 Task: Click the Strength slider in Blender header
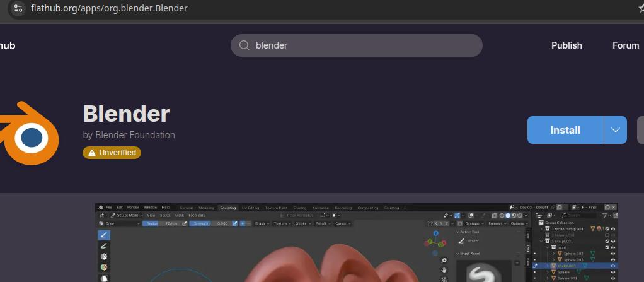click(x=210, y=223)
